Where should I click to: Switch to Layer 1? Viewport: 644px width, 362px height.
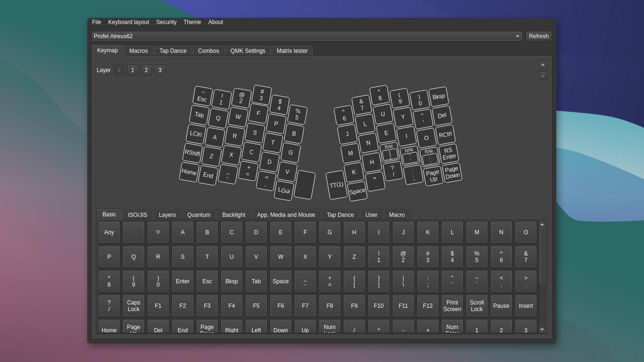point(132,70)
